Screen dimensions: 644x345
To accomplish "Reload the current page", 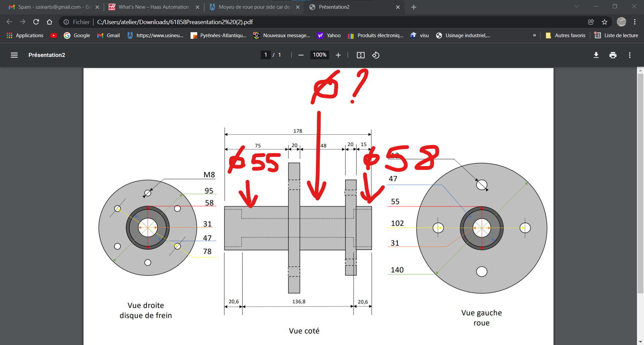I will click(x=36, y=22).
